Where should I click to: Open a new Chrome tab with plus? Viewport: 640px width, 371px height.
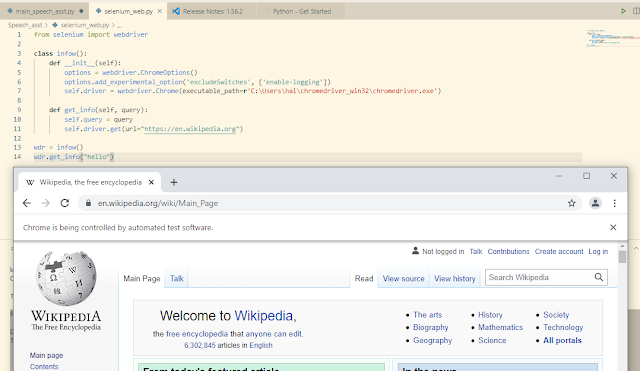click(173, 182)
